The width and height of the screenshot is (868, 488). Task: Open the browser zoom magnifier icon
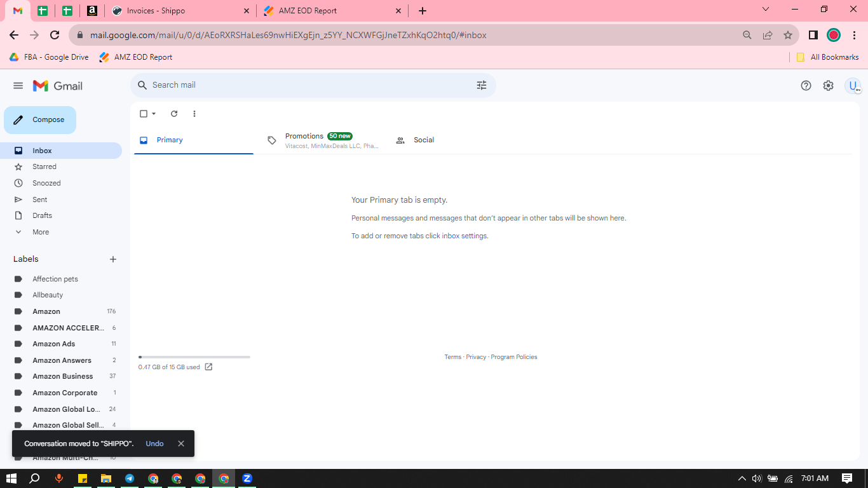pos(747,35)
